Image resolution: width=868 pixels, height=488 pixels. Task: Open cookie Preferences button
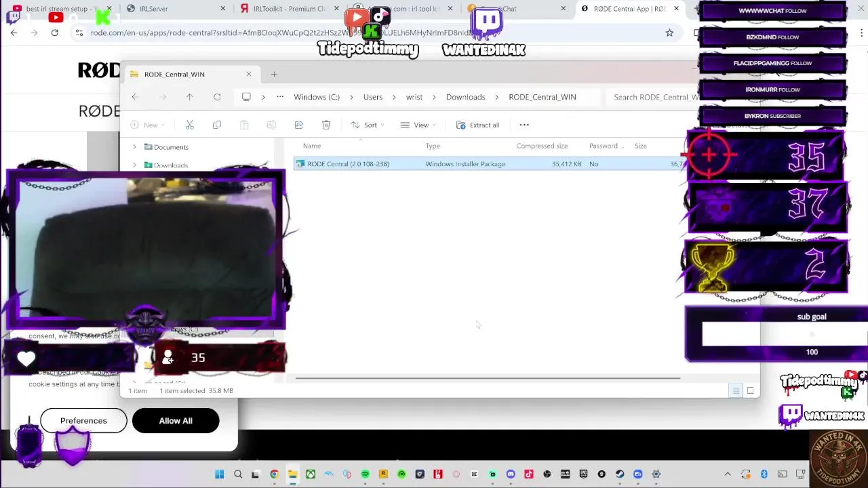[x=83, y=421]
